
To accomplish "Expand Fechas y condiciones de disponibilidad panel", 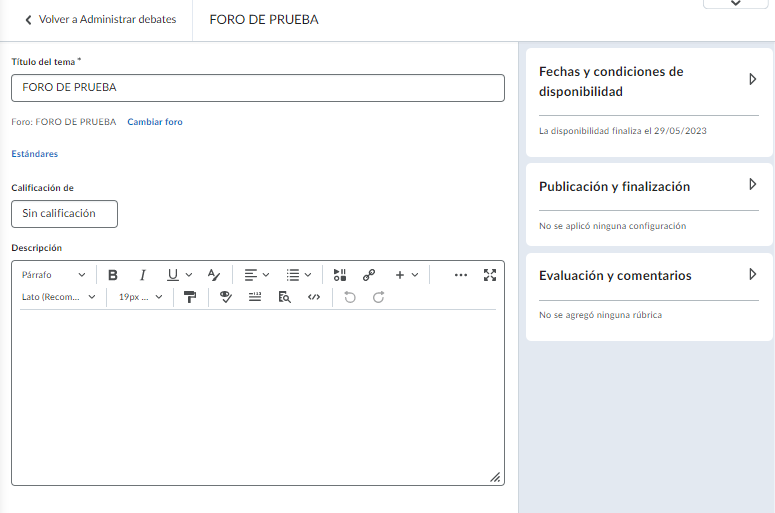I will coord(752,79).
